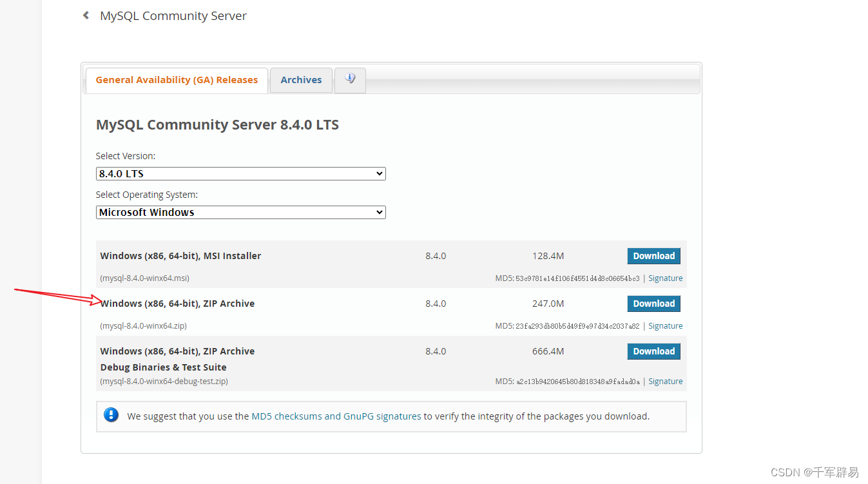Click heading MySQL Community Server 8.4.0 LTS
The height and width of the screenshot is (484, 868).
[x=217, y=125]
